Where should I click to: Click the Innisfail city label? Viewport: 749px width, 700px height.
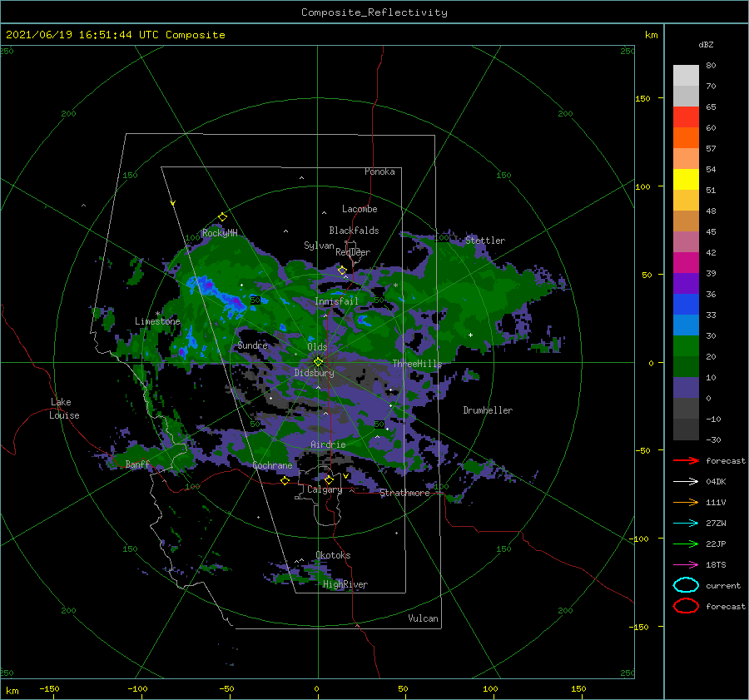(336, 301)
